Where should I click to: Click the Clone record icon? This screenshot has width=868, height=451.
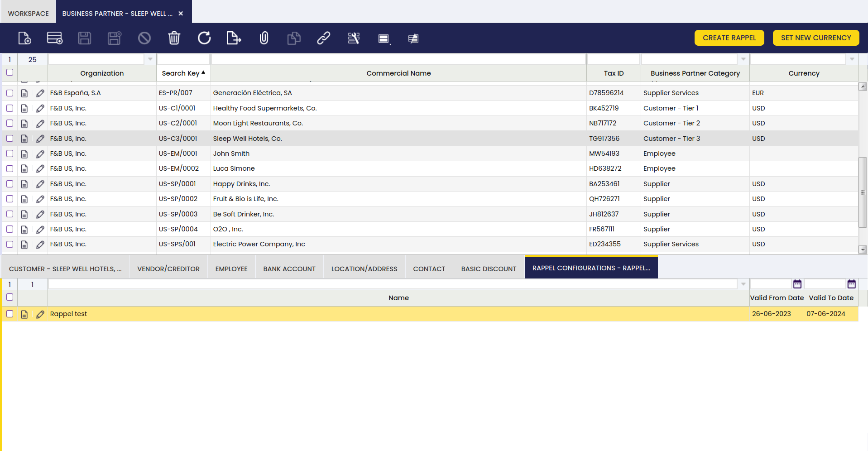click(294, 38)
